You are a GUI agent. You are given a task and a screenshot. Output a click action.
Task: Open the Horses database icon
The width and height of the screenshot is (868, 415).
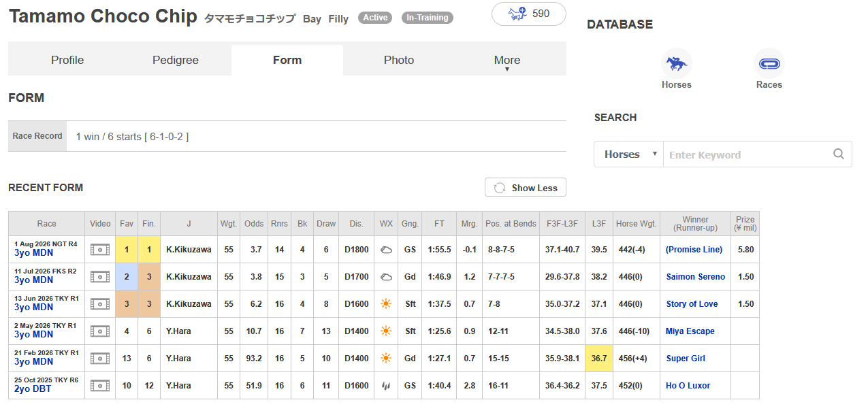coord(676,64)
